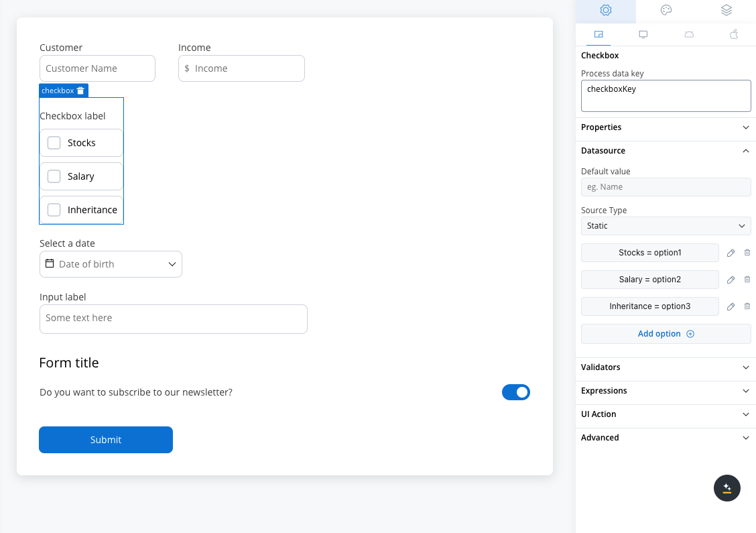Viewport: 756px width, 533px height.
Task: Select the Form title heading
Action: tap(69, 363)
